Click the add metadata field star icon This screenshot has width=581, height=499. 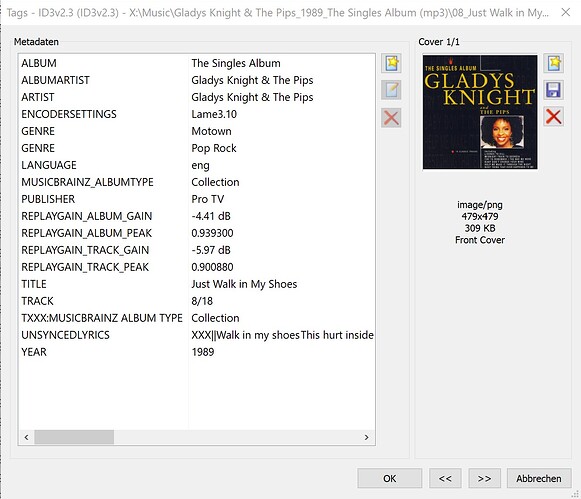(x=391, y=63)
